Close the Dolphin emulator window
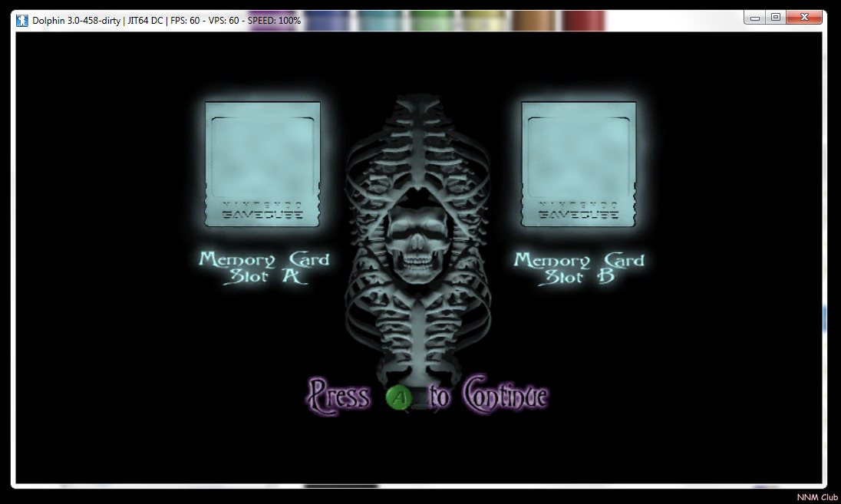This screenshot has width=841, height=504. [803, 17]
